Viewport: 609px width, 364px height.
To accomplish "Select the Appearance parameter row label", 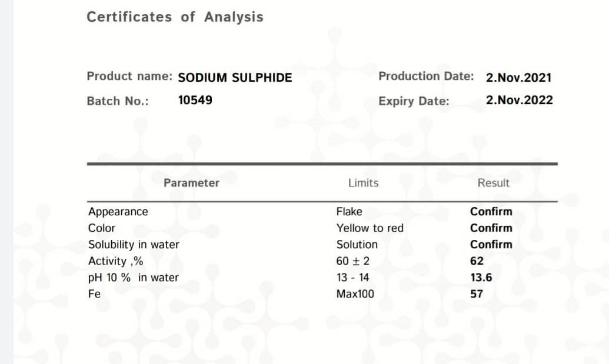I will pyautogui.click(x=118, y=212).
